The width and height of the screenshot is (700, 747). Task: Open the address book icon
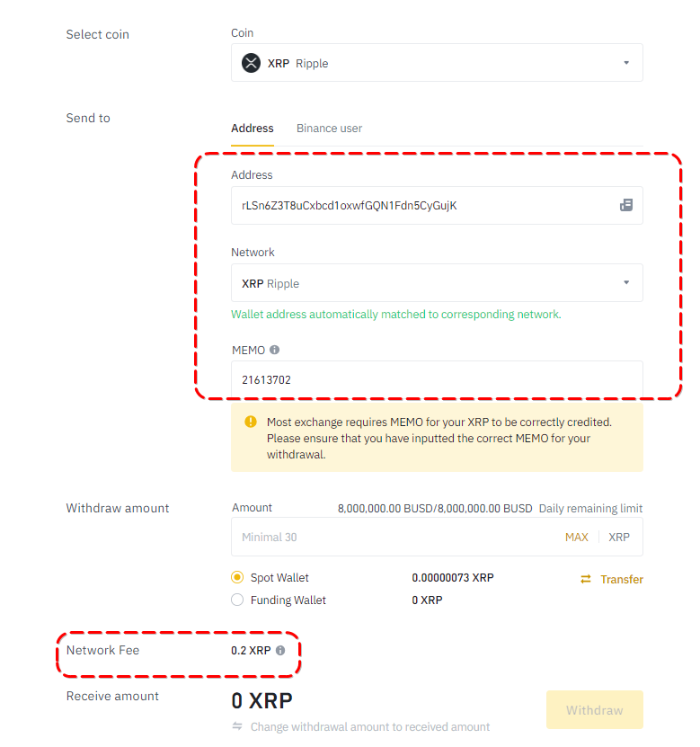(x=626, y=205)
